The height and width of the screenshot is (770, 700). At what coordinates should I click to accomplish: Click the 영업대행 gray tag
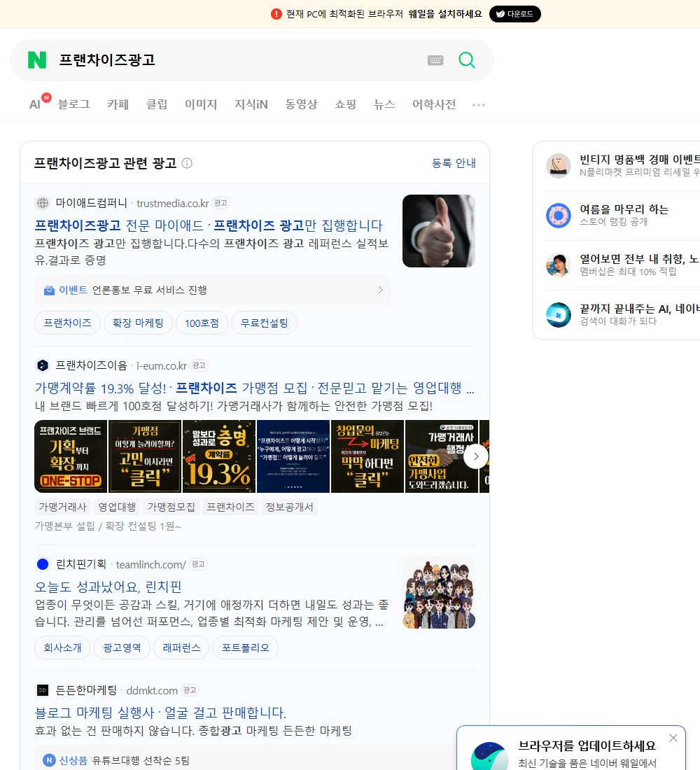coord(117,507)
